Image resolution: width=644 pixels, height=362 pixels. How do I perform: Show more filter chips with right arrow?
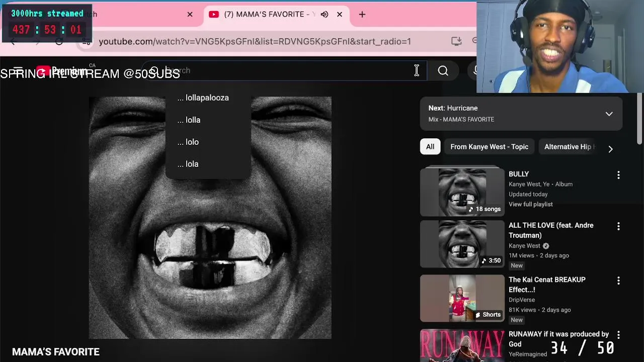pos(610,149)
